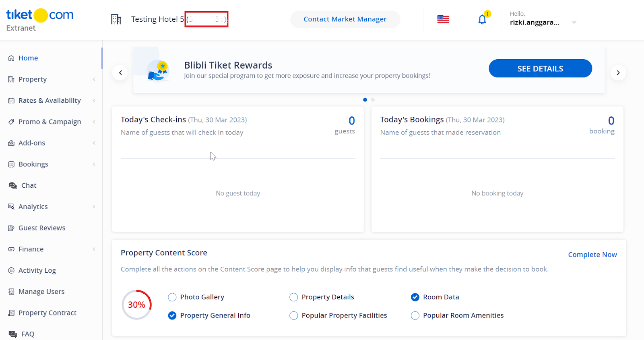644x340 pixels.
Task: Click the Property sidebar icon
Action: point(11,79)
